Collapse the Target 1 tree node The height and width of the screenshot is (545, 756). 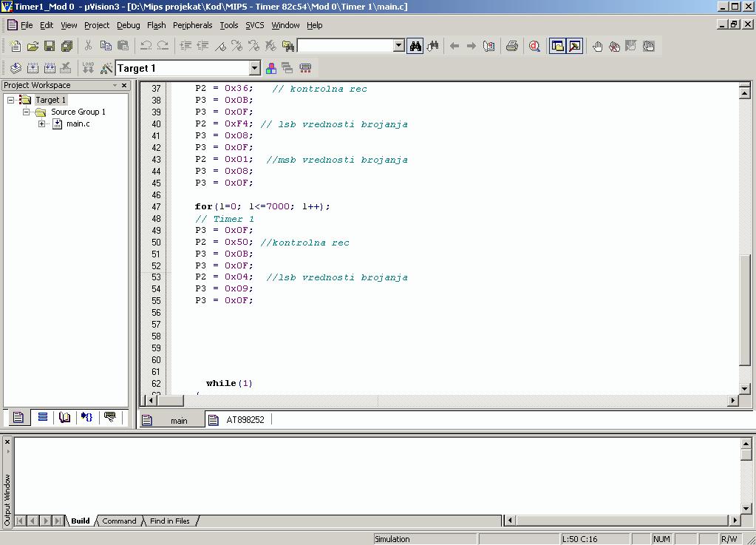(10, 101)
